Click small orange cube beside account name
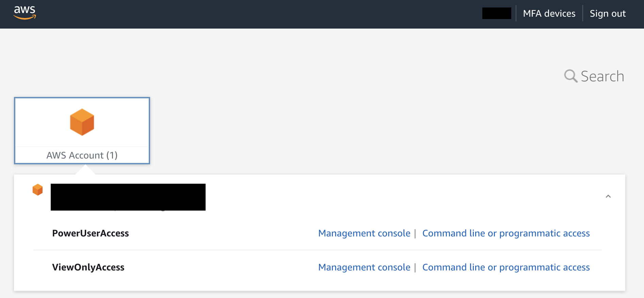 (37, 190)
